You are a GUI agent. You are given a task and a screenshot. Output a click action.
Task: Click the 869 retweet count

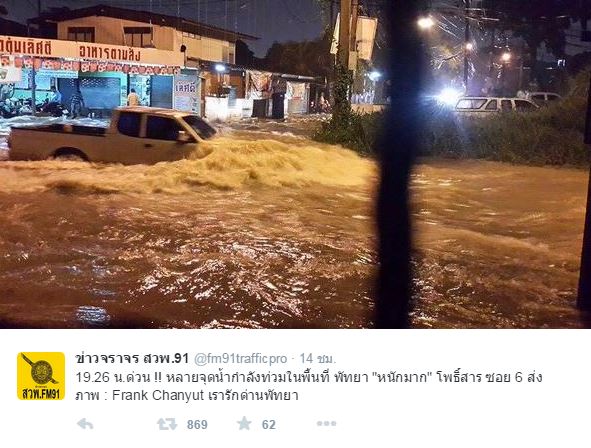(197, 425)
